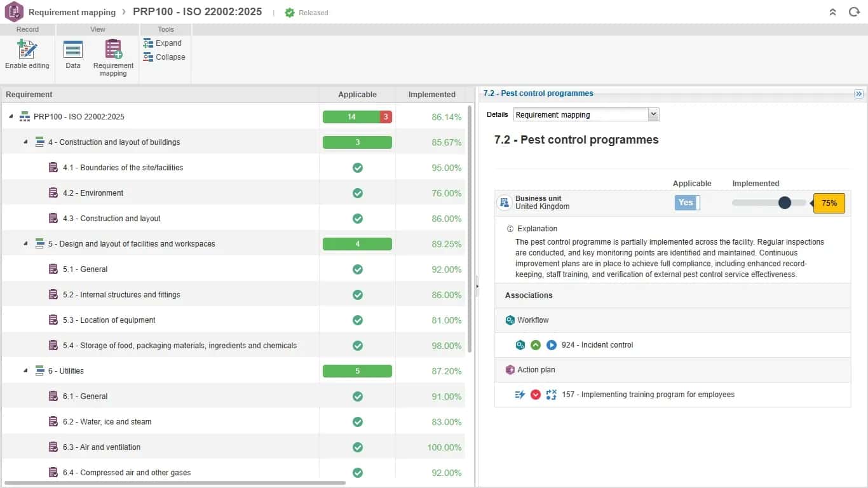
Task: Click the Implemented slider handle
Action: 785,203
